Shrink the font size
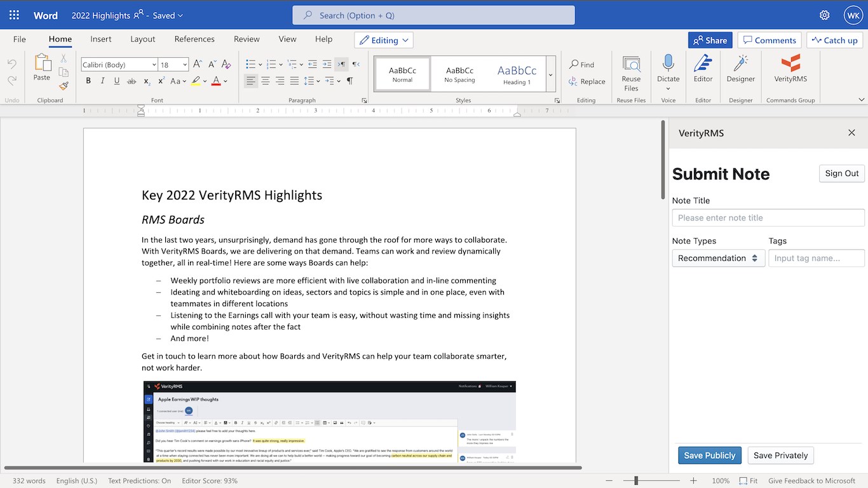The width and height of the screenshot is (868, 488). pos(211,64)
